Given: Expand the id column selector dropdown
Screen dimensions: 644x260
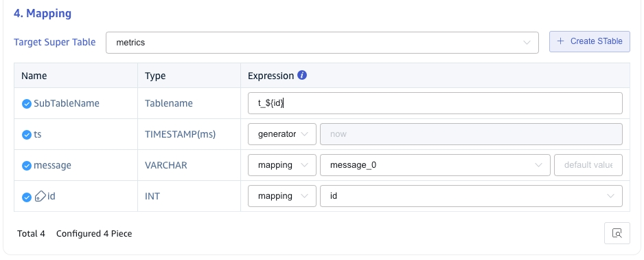Looking at the screenshot, I should 471,196.
